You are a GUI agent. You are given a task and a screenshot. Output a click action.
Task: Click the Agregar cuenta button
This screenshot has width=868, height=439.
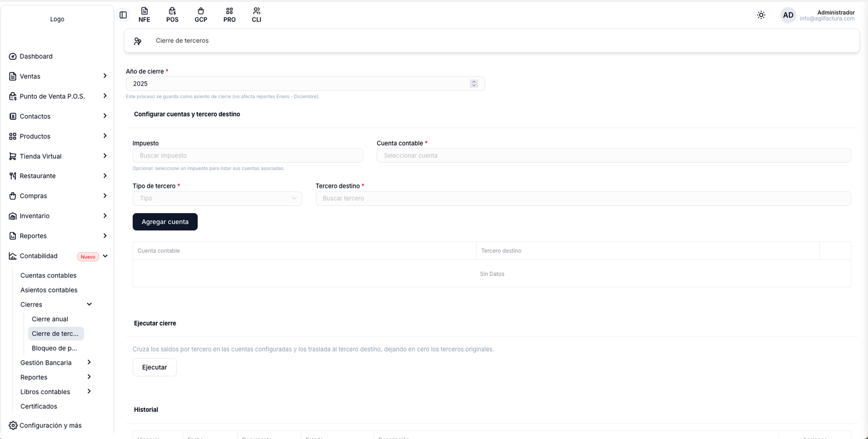pos(165,222)
